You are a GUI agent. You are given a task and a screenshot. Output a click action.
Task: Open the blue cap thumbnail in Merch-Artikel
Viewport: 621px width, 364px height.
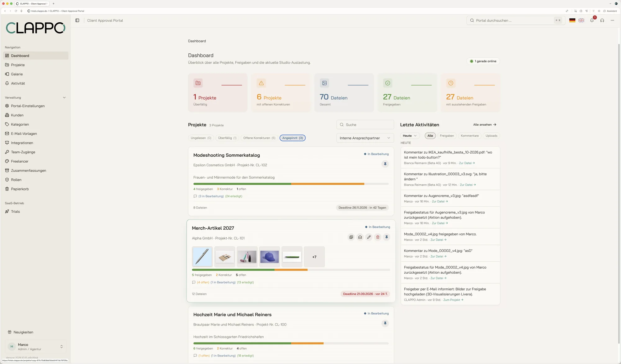270,257
